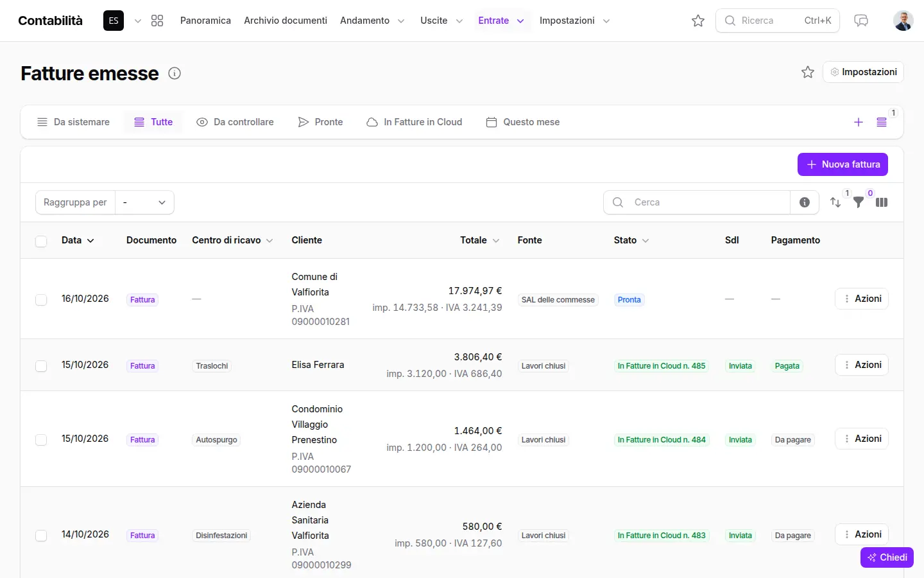Image resolution: width=924 pixels, height=578 pixels.
Task: Open the column chooser icon
Action: [x=882, y=202]
